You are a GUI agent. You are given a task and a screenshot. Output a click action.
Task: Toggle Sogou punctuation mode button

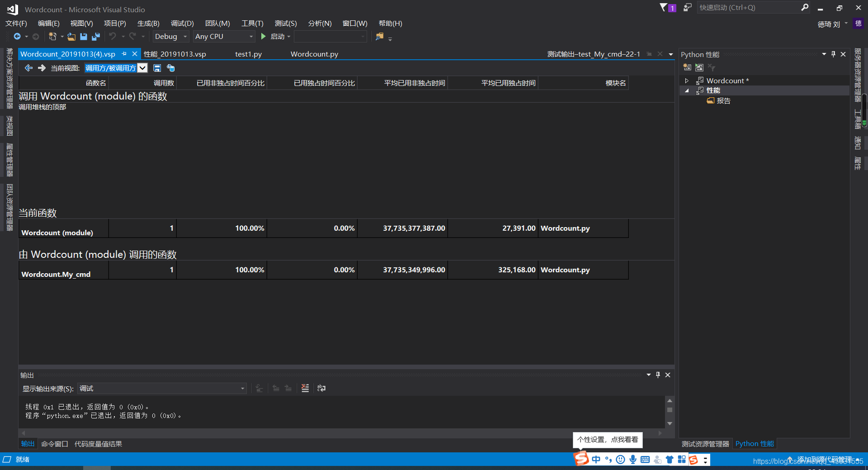pos(609,460)
